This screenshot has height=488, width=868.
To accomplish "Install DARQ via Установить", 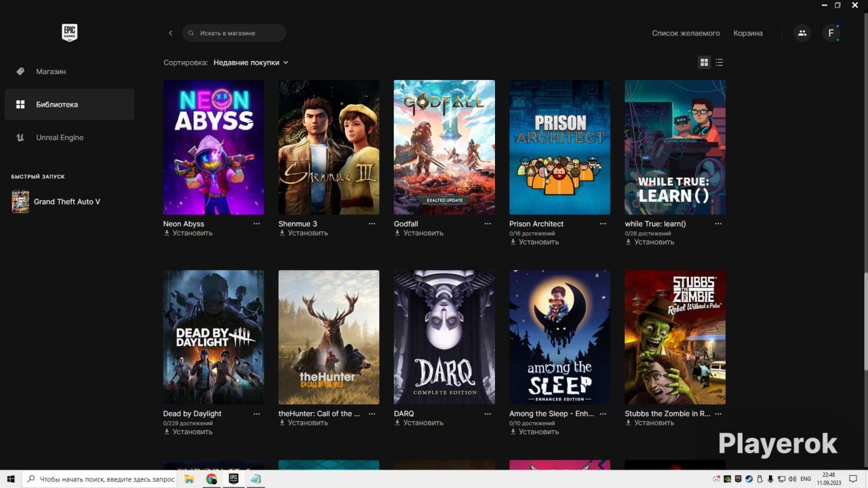I will pyautogui.click(x=418, y=423).
